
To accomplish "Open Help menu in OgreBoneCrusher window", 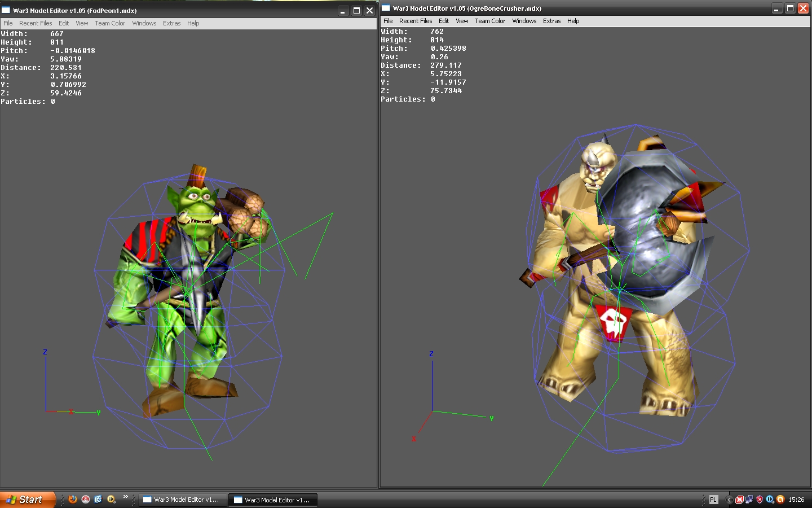I will [573, 21].
